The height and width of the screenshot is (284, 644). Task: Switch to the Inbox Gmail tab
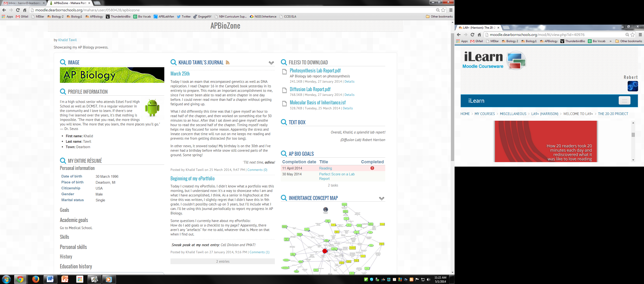point(24,3)
